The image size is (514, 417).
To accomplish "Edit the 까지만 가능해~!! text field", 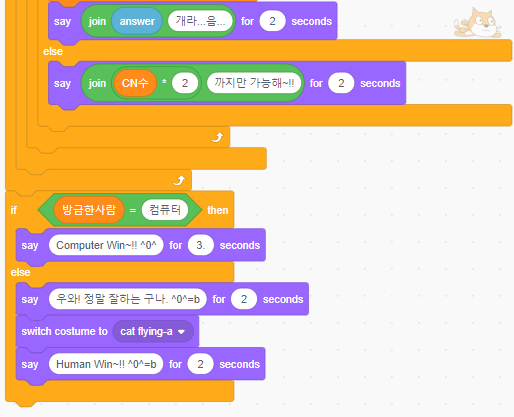I will point(254,83).
